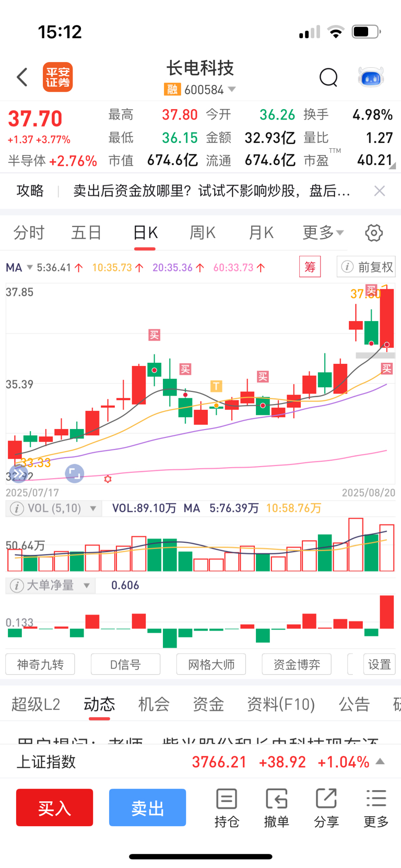The height and width of the screenshot is (868, 401).
Task: Tap the 半导体 sector +2.76% link
Action: coord(52,161)
